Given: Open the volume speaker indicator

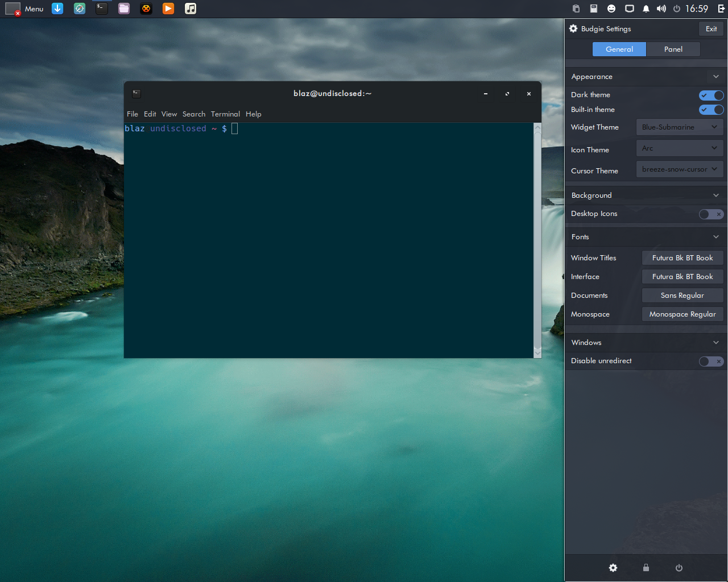Looking at the screenshot, I should pos(661,9).
